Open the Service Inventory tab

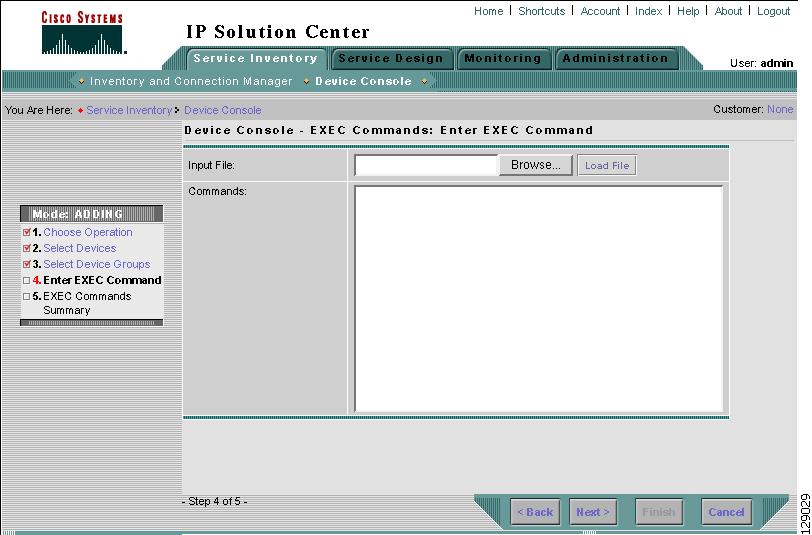[x=256, y=59]
